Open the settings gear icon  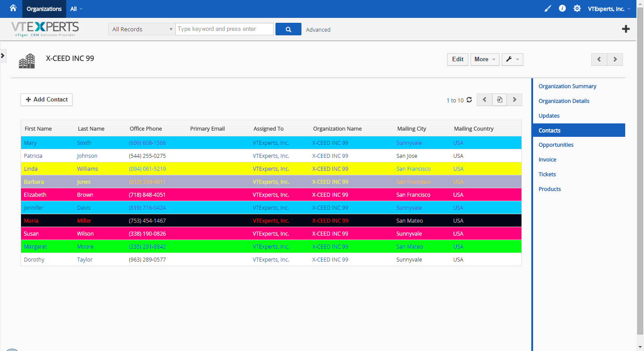tap(577, 8)
